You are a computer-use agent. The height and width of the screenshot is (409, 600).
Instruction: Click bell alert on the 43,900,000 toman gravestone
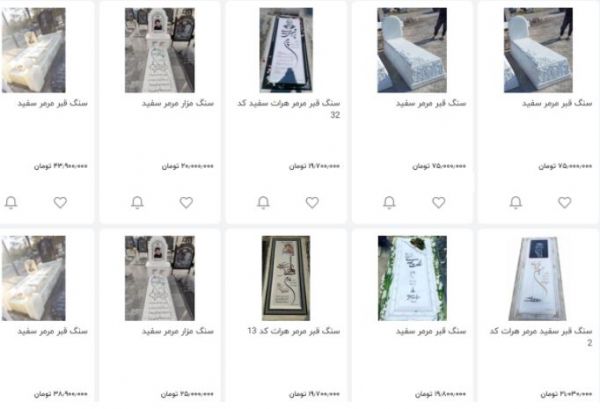click(11, 202)
